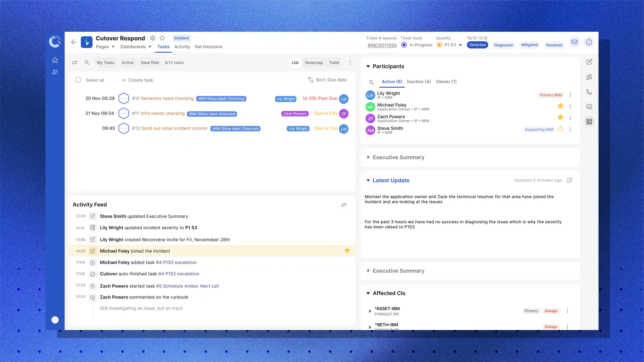Viewport: 644px width, 362px height.
Task: Click the settings gear next to Cutover Respond
Action: tap(153, 38)
